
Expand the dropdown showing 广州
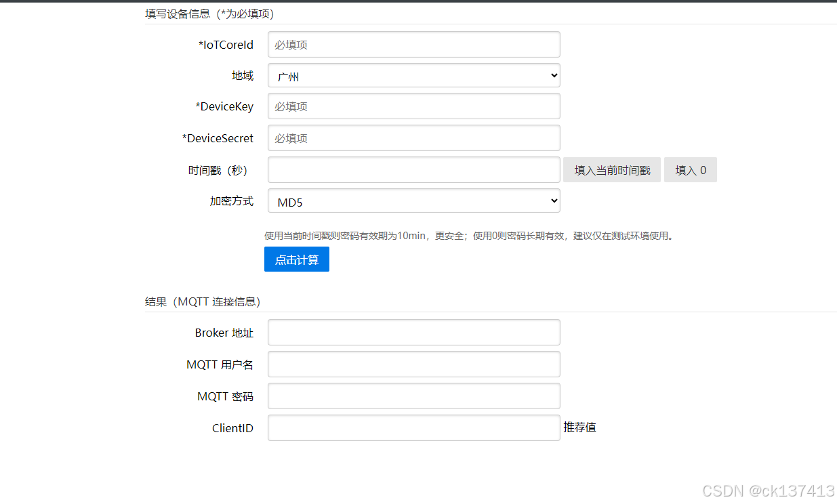pos(413,75)
